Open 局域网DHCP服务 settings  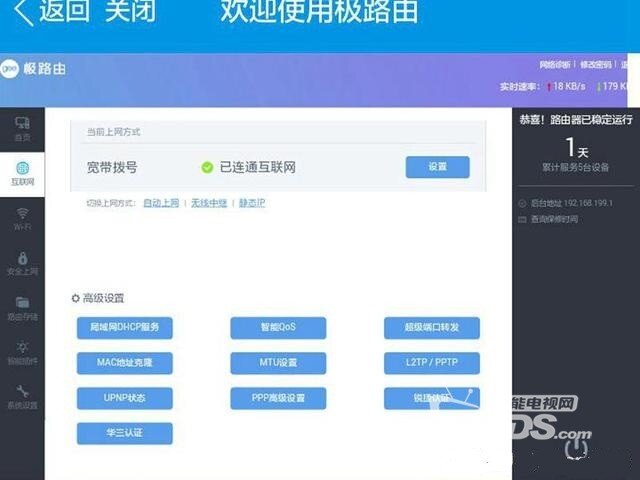(x=125, y=328)
